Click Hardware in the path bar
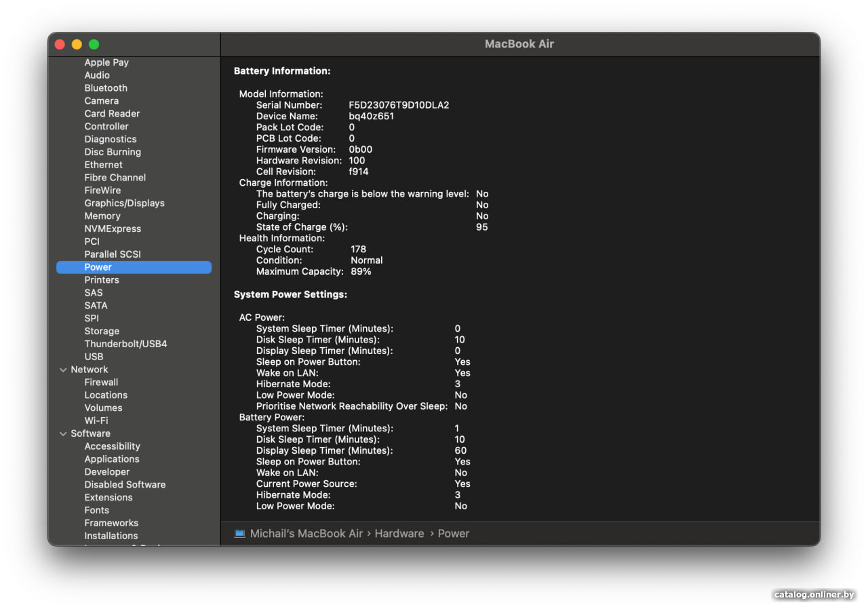 pos(399,534)
